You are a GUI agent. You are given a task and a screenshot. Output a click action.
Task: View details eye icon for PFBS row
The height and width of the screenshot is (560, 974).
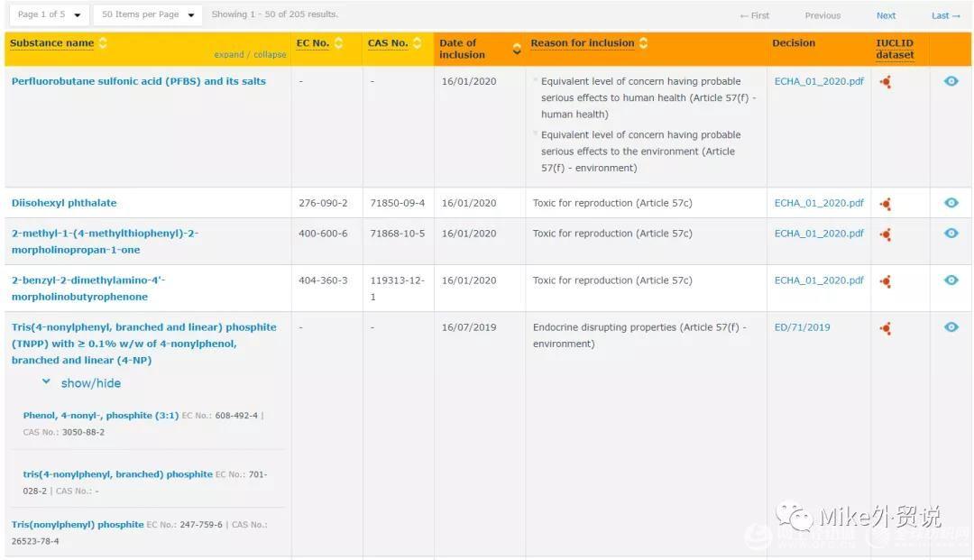click(951, 81)
